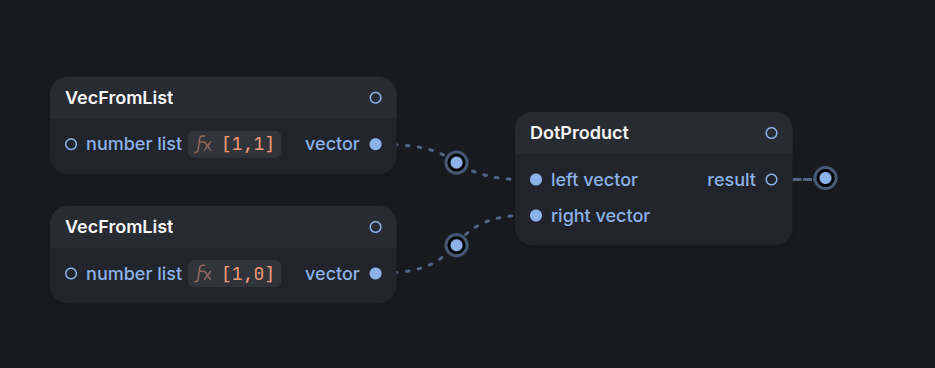Select the reroute dot on the right vector wire
This screenshot has height=368, width=935.
click(x=456, y=245)
